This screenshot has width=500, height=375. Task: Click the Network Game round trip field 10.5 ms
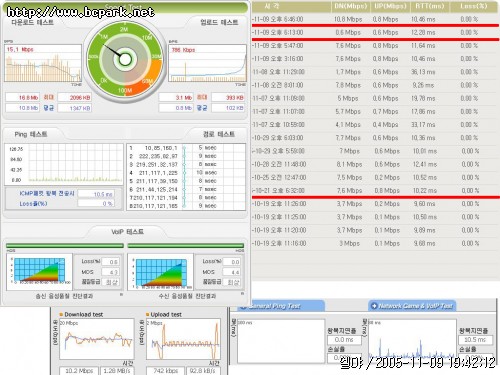[x=475, y=340]
